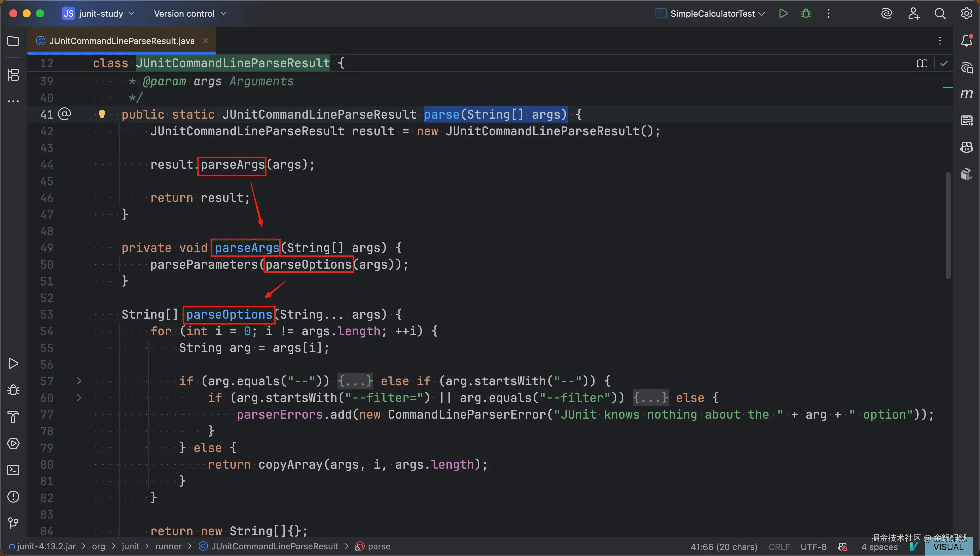Click the CRLF line separator widget
This screenshot has width=980, height=556.
click(x=779, y=547)
